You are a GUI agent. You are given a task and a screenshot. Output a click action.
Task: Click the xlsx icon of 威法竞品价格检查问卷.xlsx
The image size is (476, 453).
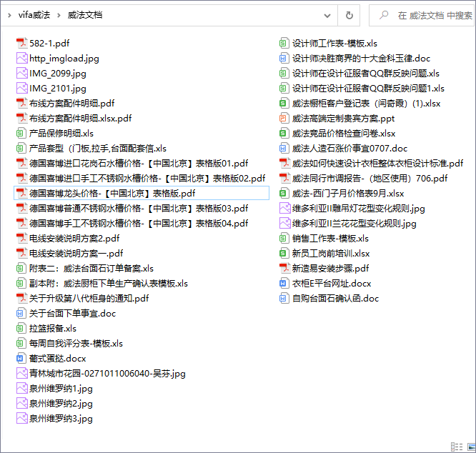(x=283, y=133)
